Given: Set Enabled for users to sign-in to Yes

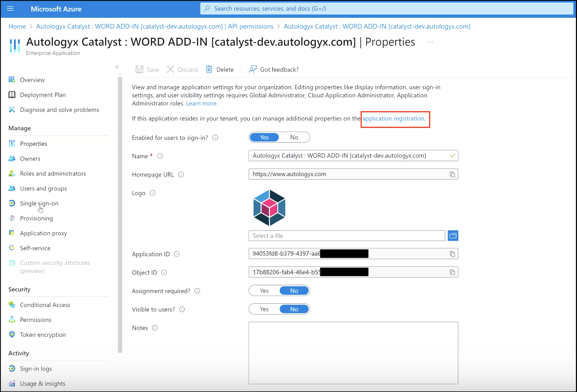Looking at the screenshot, I should point(264,137).
